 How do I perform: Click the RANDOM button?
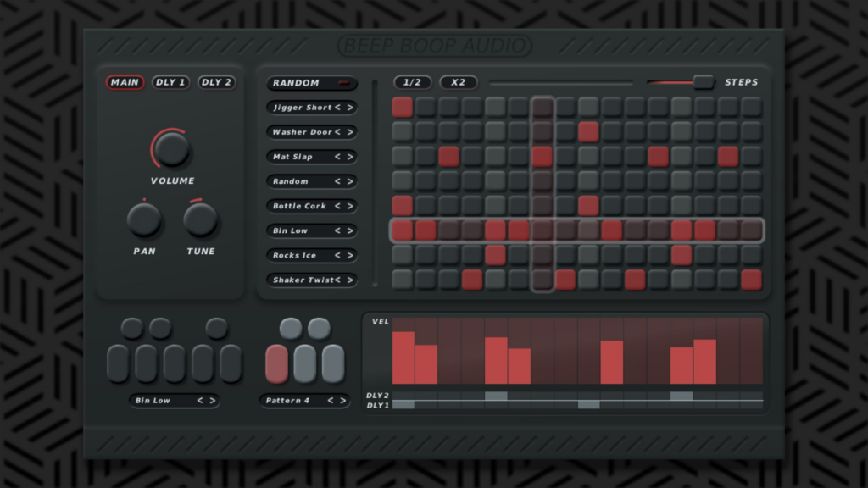(312, 83)
